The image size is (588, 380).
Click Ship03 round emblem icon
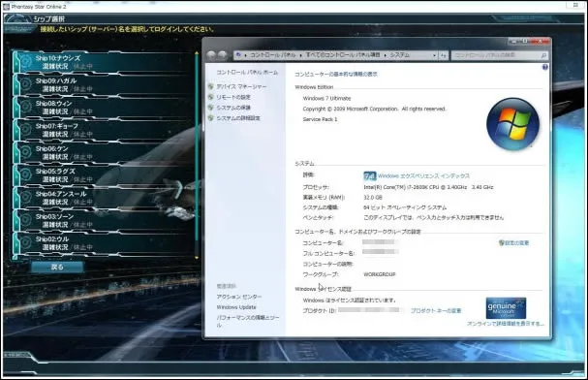point(25,220)
